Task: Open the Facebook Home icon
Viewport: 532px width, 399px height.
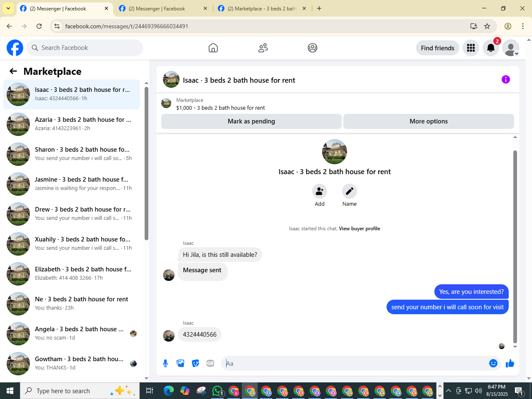Action: tap(213, 48)
